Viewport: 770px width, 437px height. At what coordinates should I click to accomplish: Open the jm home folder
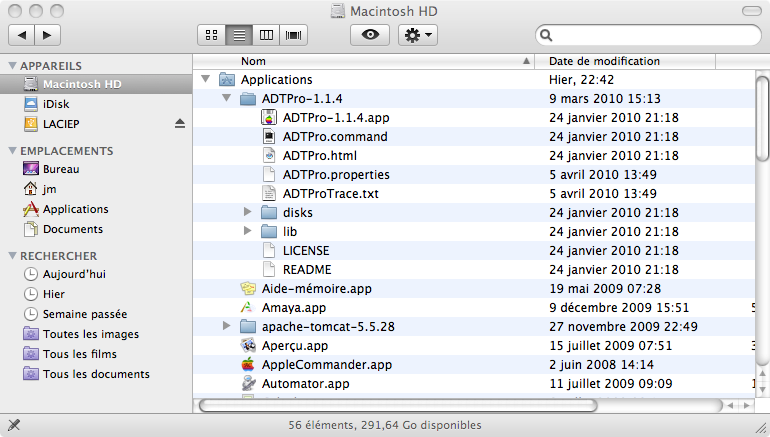click(49, 189)
